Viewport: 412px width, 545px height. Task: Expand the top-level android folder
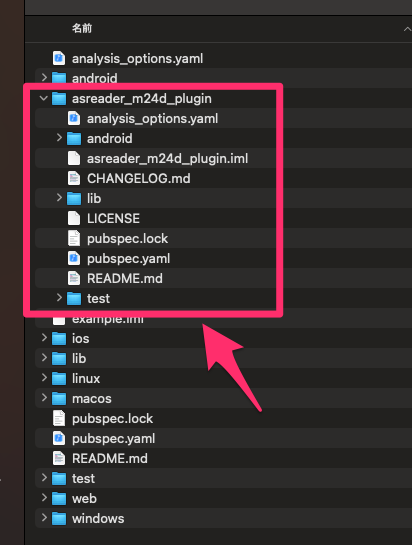point(44,77)
